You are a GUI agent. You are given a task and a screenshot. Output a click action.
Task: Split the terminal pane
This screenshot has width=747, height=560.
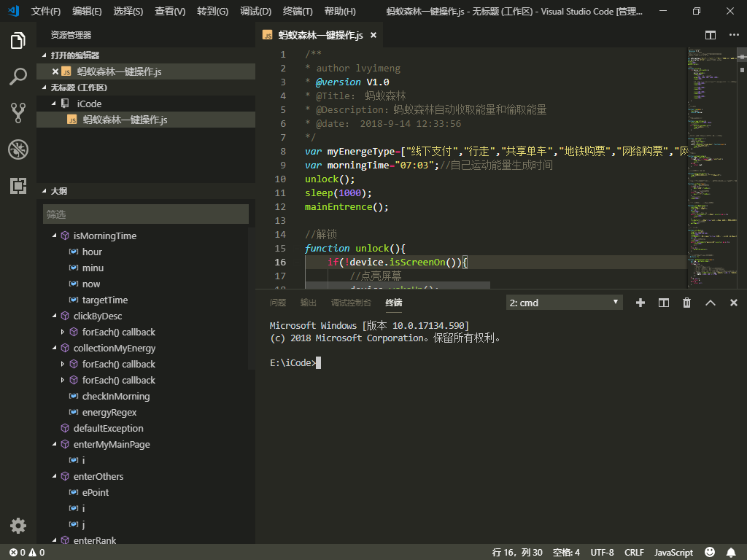(x=664, y=303)
